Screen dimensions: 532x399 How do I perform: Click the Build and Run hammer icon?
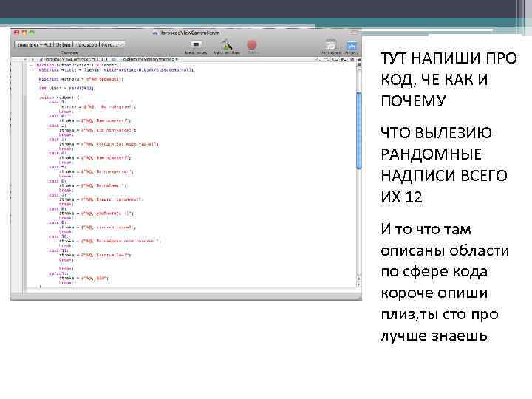click(x=227, y=45)
